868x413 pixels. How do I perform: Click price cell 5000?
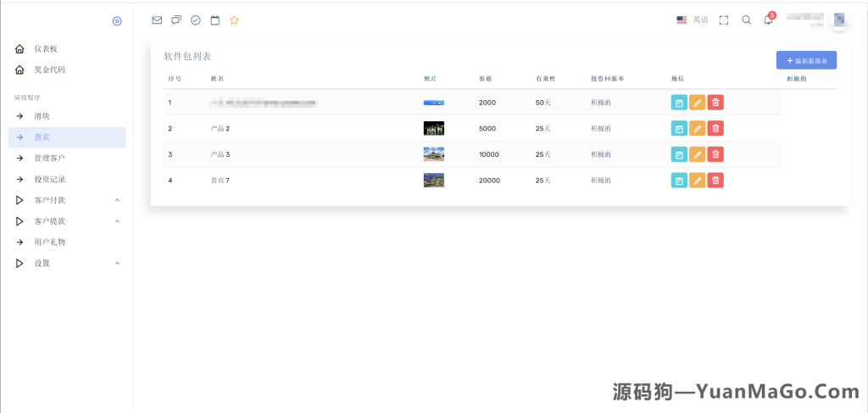(487, 128)
